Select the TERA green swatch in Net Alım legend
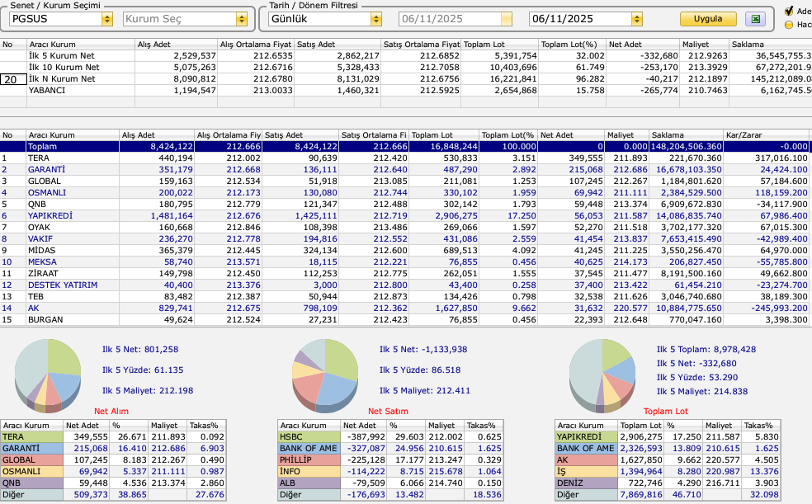Image resolution: width=812 pixels, height=504 pixels. pos(31,436)
